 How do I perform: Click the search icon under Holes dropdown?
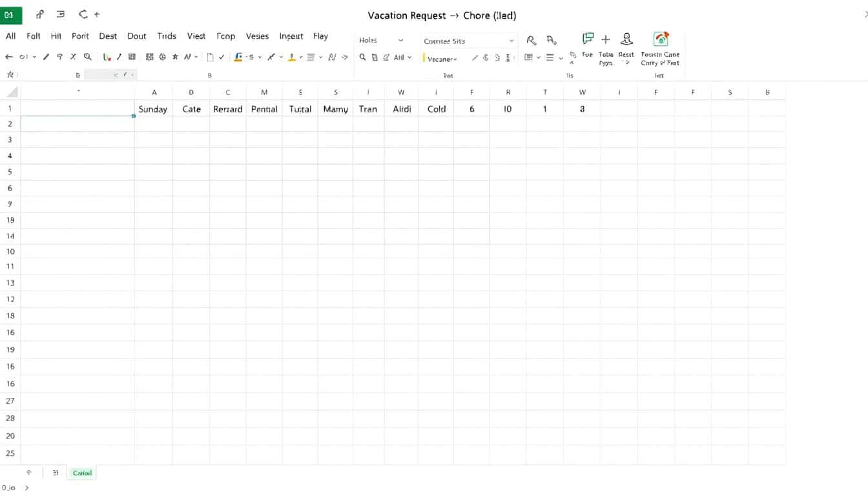tap(363, 57)
